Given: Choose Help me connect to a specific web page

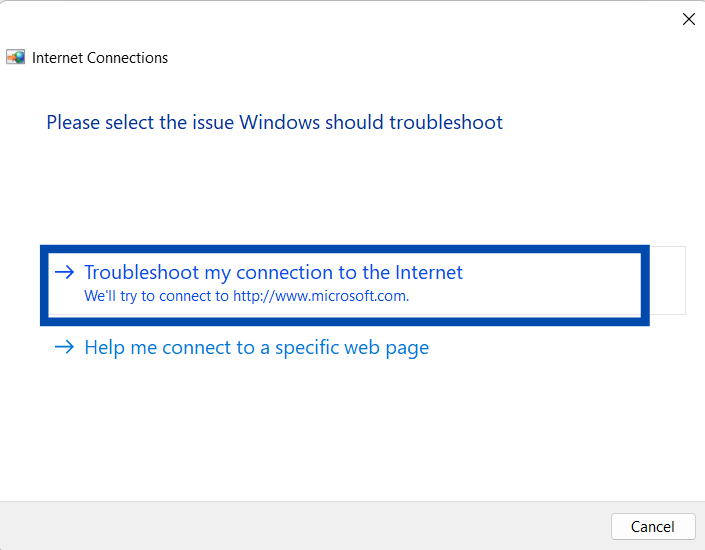Looking at the screenshot, I should (256, 348).
